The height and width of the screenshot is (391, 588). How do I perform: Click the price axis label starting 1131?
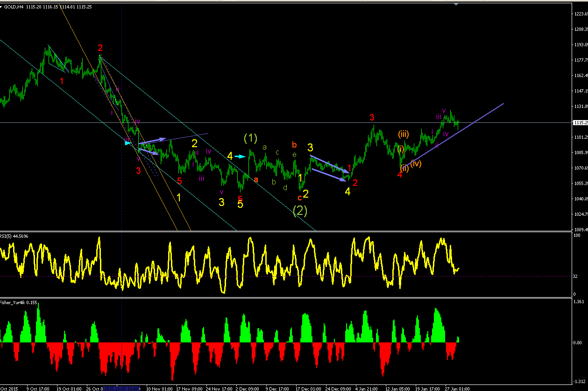click(x=581, y=106)
